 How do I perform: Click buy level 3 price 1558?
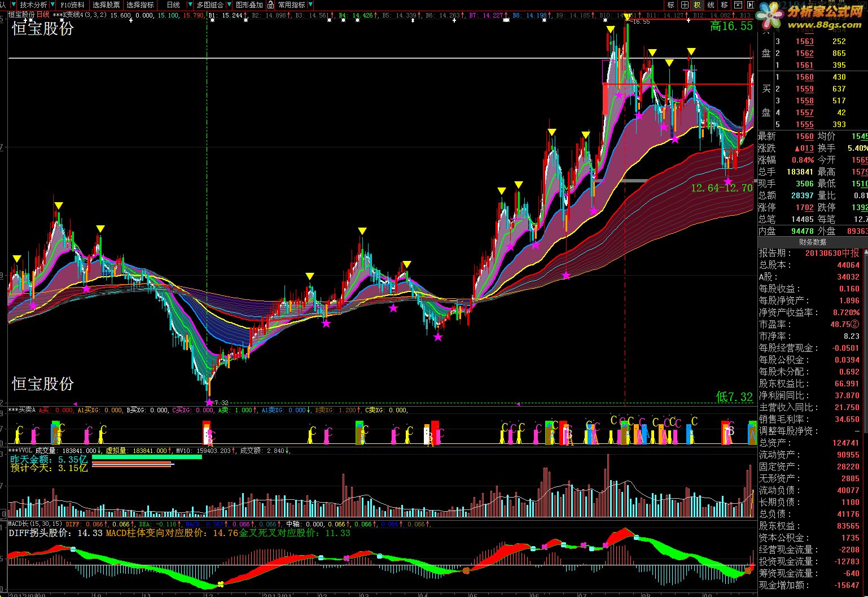click(805, 101)
